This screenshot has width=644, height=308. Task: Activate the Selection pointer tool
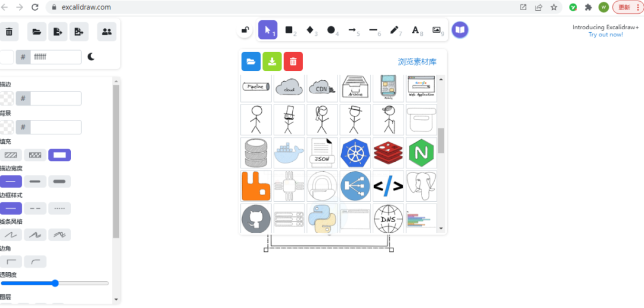[x=268, y=30]
